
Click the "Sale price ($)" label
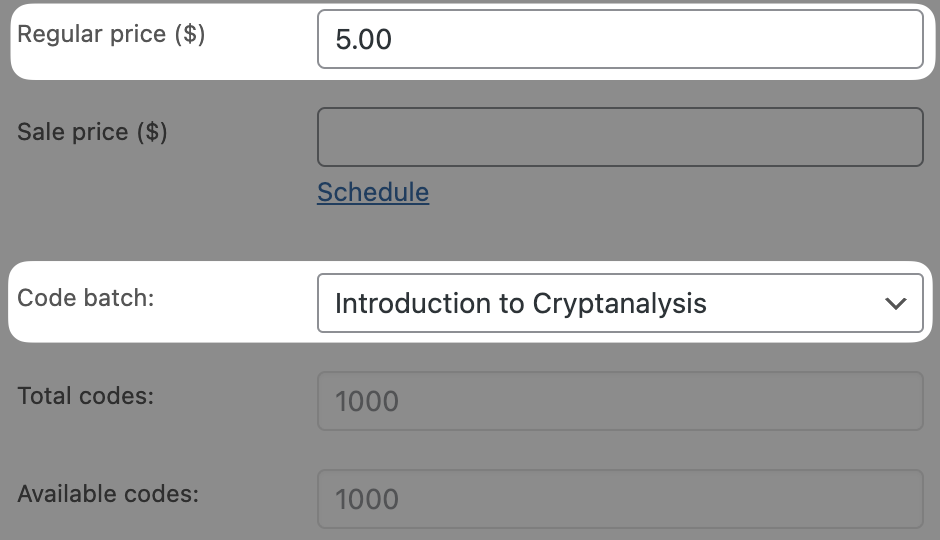(x=92, y=132)
